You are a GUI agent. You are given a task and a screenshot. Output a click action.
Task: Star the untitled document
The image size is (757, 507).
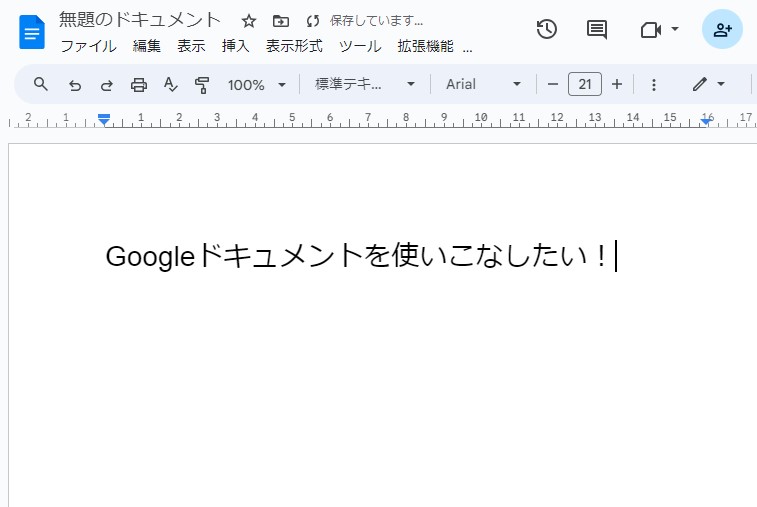249,21
